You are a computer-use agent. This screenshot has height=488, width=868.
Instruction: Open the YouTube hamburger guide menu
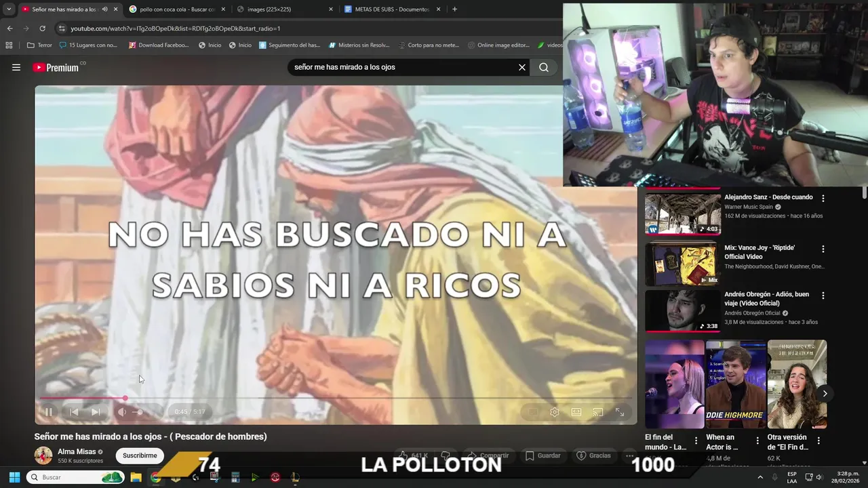click(x=16, y=67)
